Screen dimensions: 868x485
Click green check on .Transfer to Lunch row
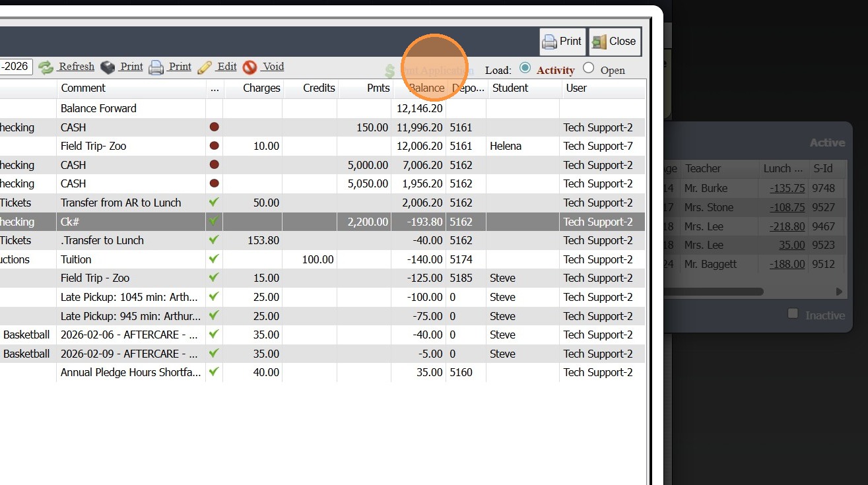pos(214,240)
